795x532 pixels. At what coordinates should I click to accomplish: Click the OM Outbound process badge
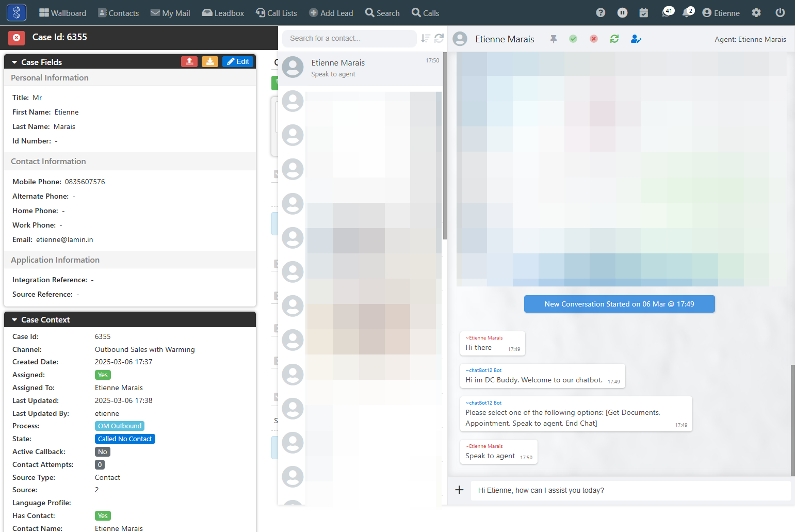point(120,426)
